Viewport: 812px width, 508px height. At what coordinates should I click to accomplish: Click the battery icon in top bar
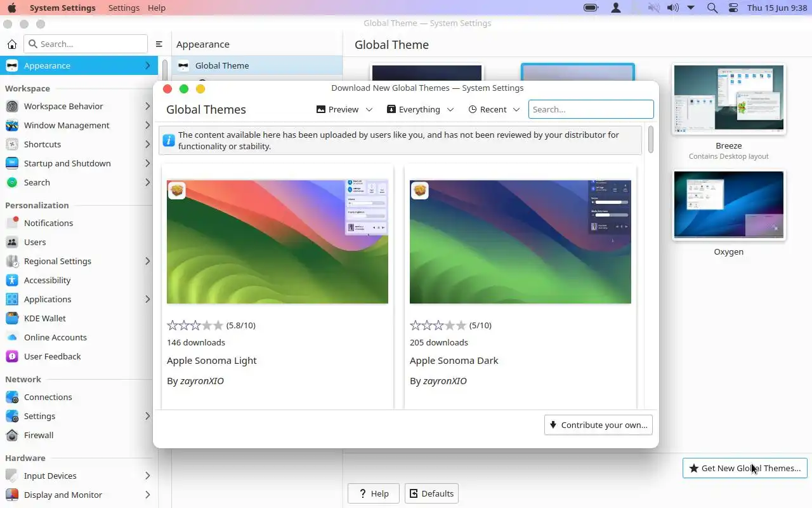591,8
